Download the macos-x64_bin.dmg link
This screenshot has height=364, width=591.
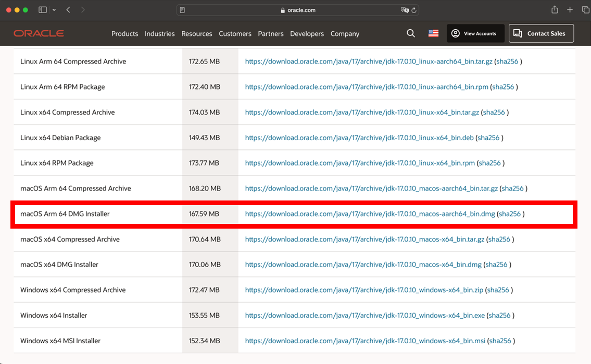(x=363, y=265)
